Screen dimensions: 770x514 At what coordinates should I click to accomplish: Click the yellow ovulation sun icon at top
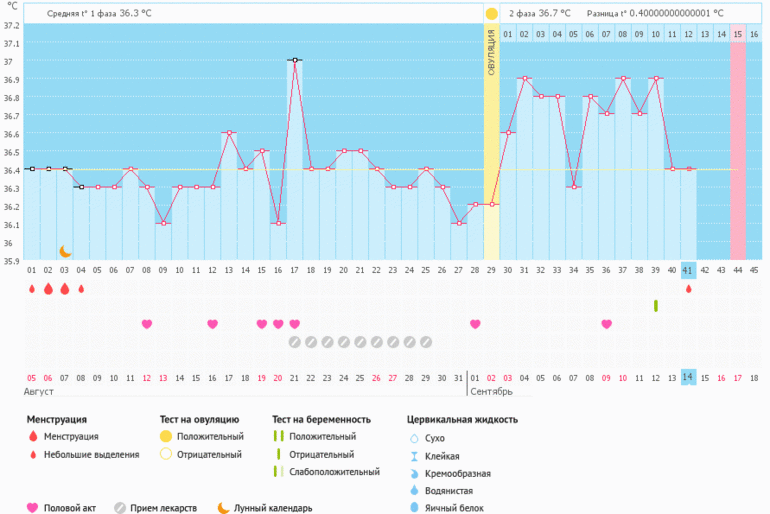(x=491, y=14)
